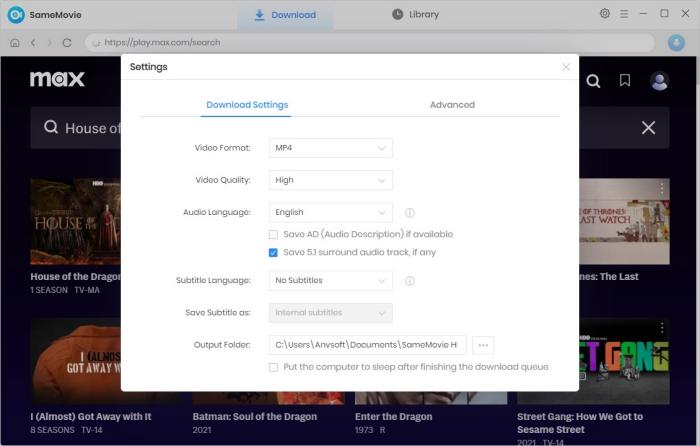This screenshot has height=446, width=700.
Task: Click the Output Folder path field
Action: [x=367, y=345]
